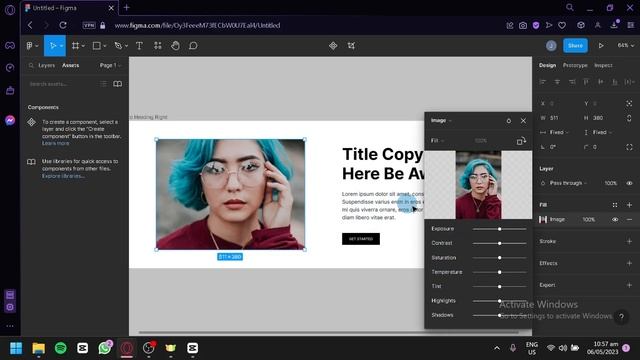Image resolution: width=640 pixels, height=360 pixels.
Task: Rotate the image 90 degrees
Action: (x=521, y=141)
